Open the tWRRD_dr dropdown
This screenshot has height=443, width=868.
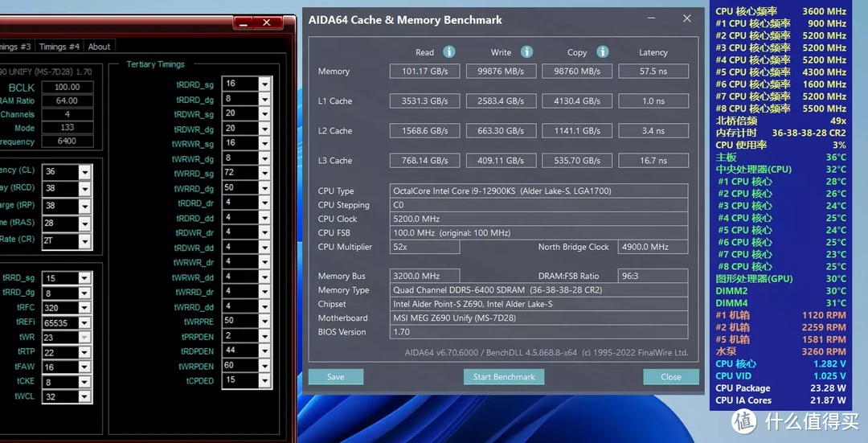[x=264, y=291]
